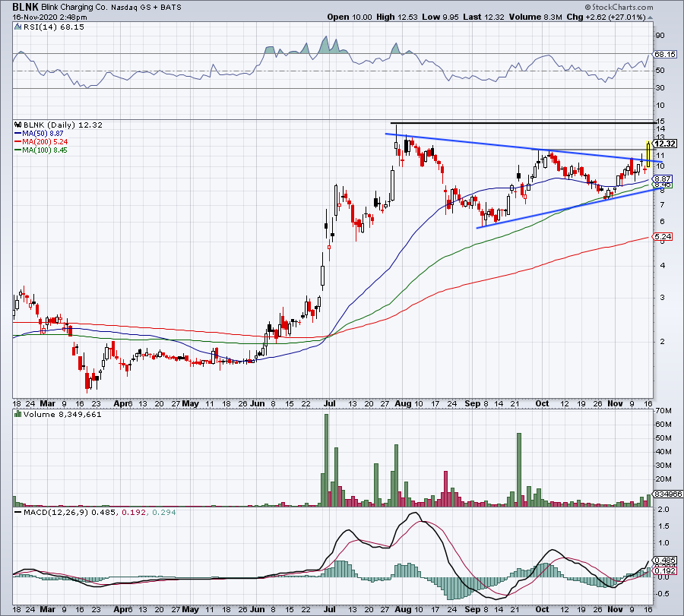Viewport: 684px width, 616px height.
Task: Click the red 5.24 MA tag on right axis
Action: (x=663, y=237)
